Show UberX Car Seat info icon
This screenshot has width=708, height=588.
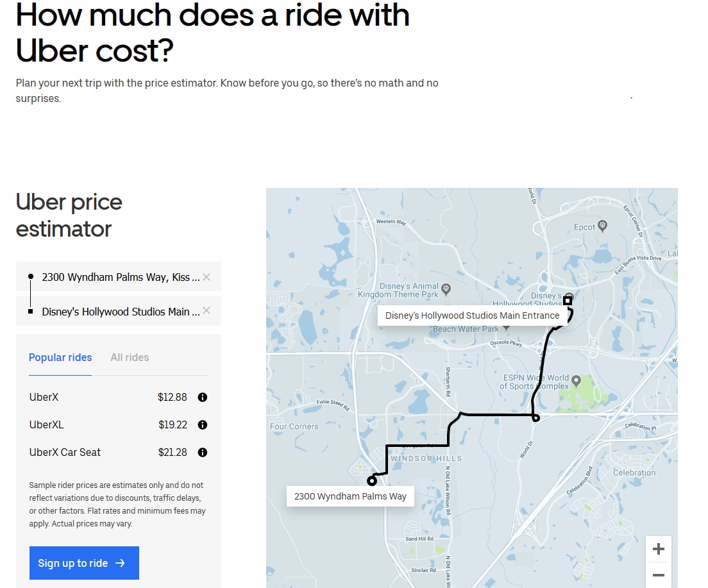pos(202,452)
